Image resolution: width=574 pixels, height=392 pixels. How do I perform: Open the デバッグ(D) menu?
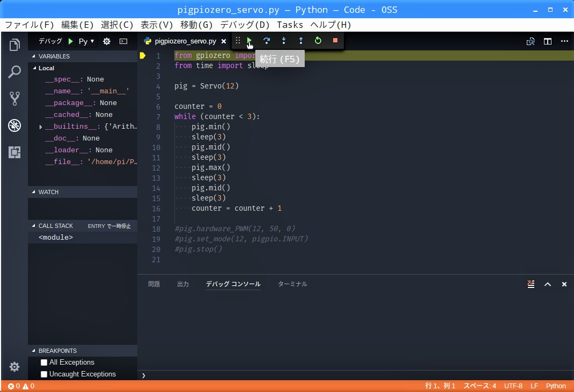pyautogui.click(x=245, y=25)
